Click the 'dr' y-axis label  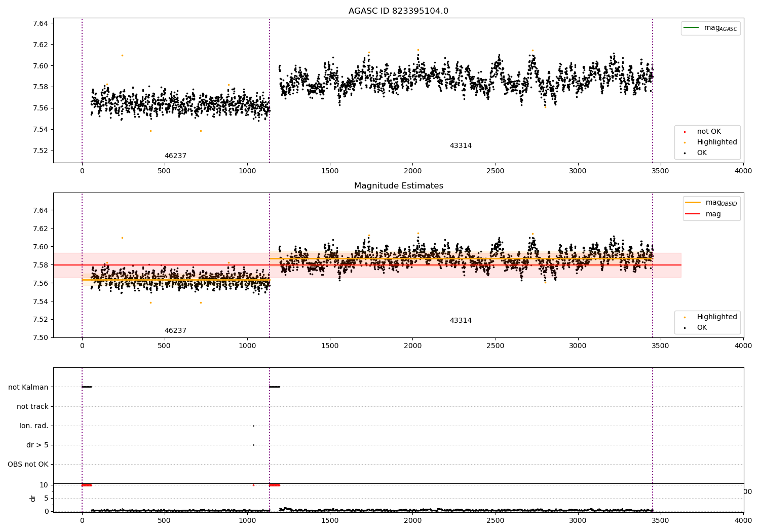click(x=33, y=499)
